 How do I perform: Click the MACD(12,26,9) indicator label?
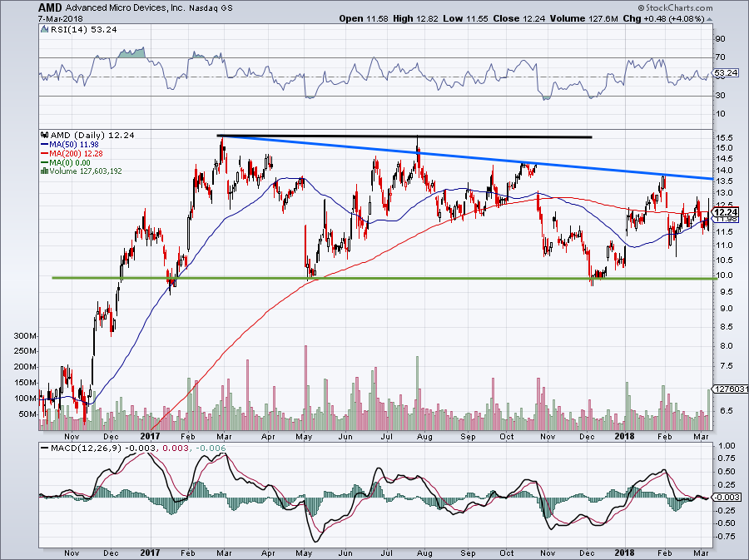[x=87, y=448]
